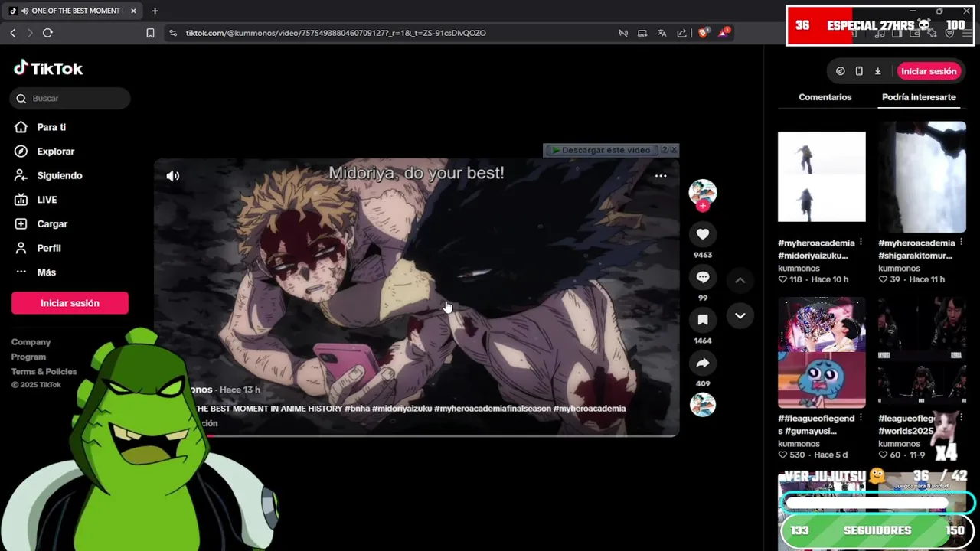This screenshot has height=551, width=980.
Task: Click the share page icon in address bar
Action: tap(681, 33)
